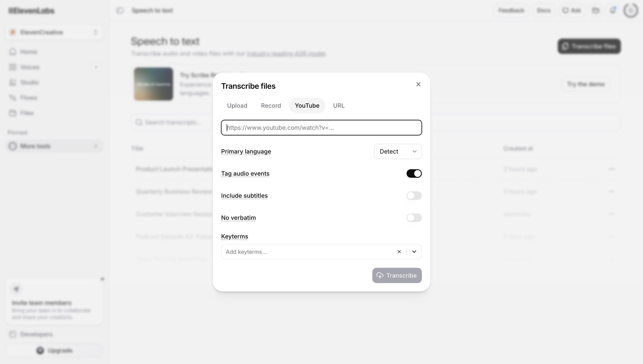Image resolution: width=643 pixels, height=364 pixels.
Task: Add a voice with plus icon
Action: click(96, 67)
